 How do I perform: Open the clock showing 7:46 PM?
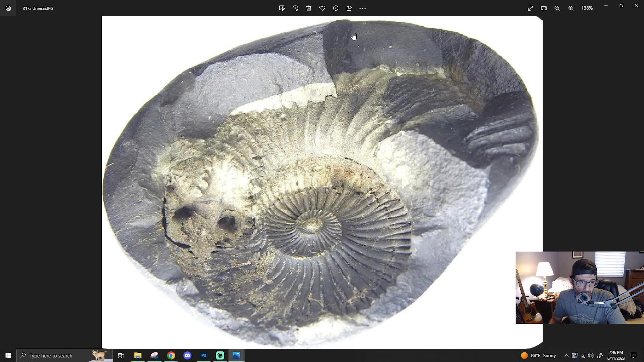616,355
